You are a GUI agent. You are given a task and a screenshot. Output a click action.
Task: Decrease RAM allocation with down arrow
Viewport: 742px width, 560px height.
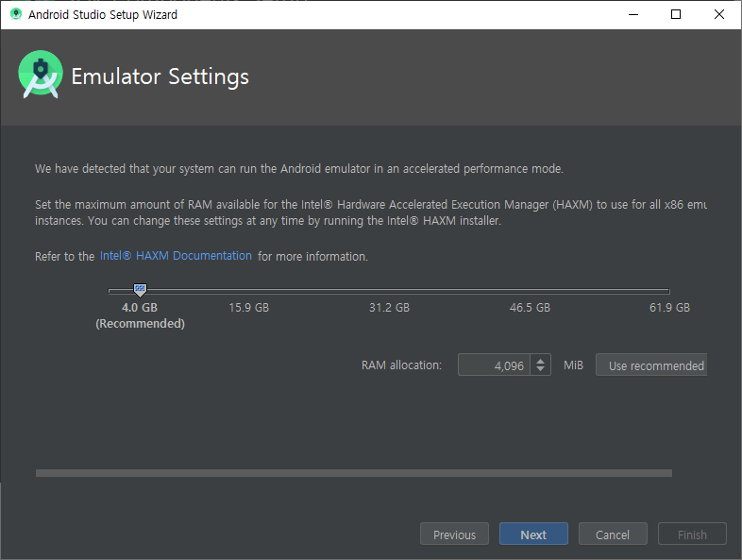point(540,370)
